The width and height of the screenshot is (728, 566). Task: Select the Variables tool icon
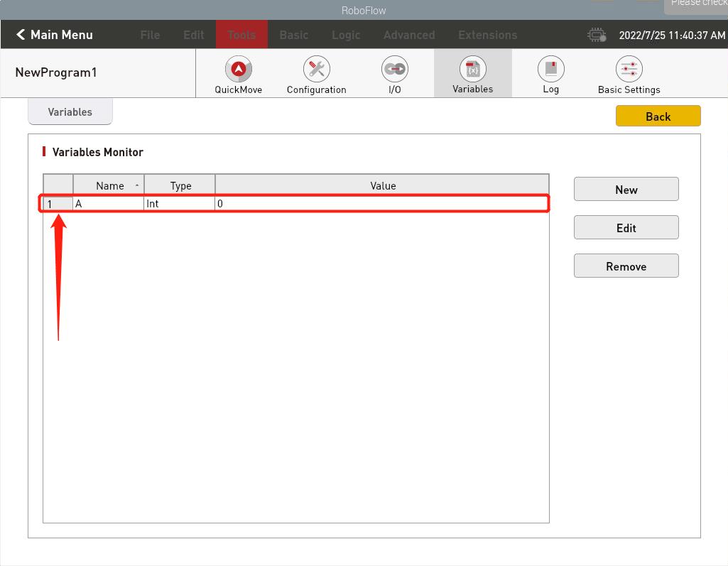pyautogui.click(x=472, y=70)
